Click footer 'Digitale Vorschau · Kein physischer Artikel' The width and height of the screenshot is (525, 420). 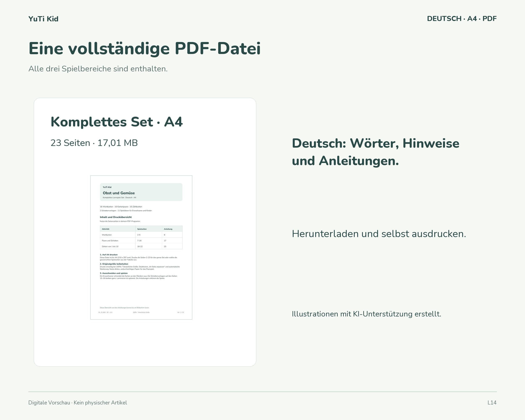pos(78,403)
